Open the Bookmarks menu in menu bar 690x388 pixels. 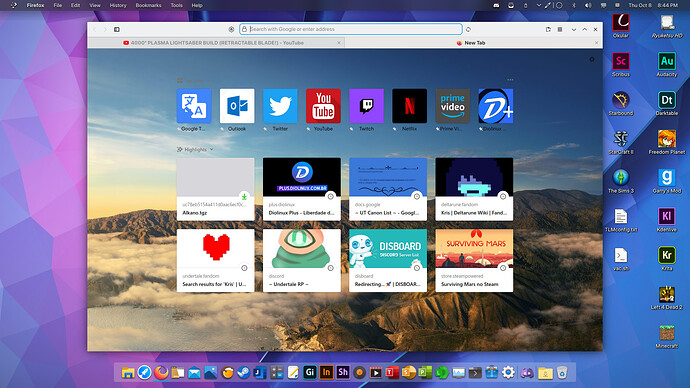pyautogui.click(x=148, y=5)
